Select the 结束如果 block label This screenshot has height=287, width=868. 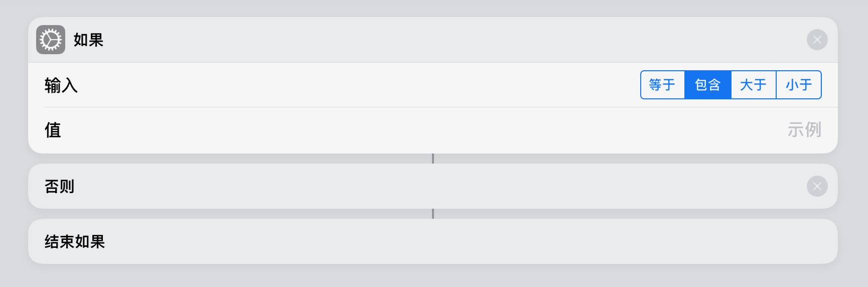(x=74, y=241)
